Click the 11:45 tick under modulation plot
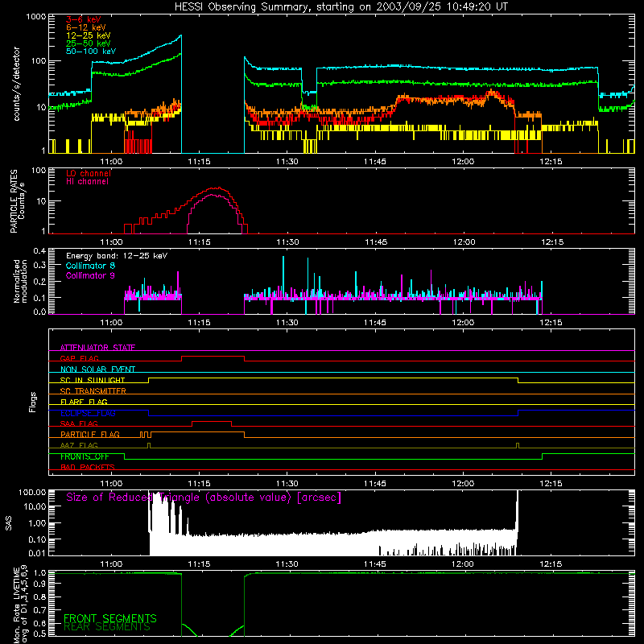This screenshot has width=644, height=644. point(374,323)
